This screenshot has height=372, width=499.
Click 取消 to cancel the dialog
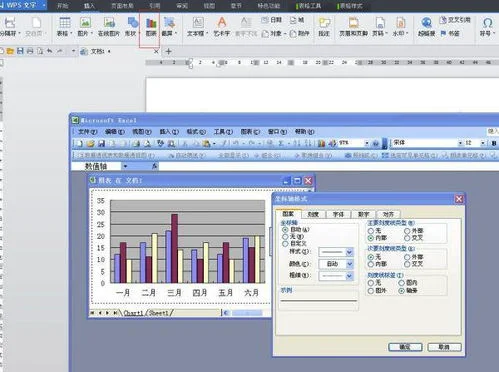point(444,347)
